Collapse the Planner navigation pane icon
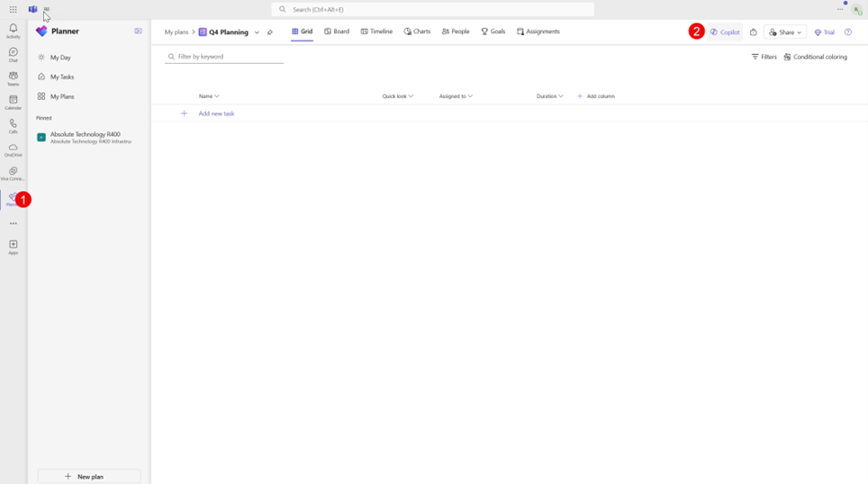Screen dimensions: 868x484 [139, 31]
